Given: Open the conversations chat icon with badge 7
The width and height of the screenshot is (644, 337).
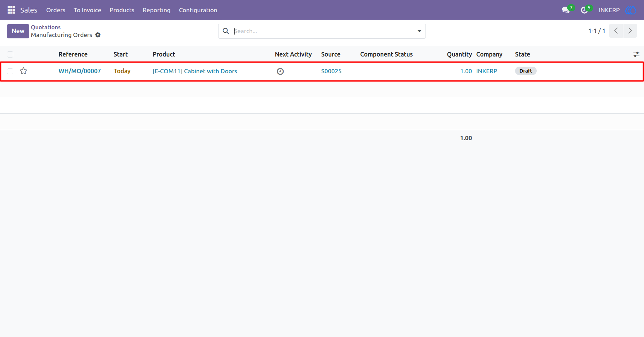Looking at the screenshot, I should tap(566, 10).
